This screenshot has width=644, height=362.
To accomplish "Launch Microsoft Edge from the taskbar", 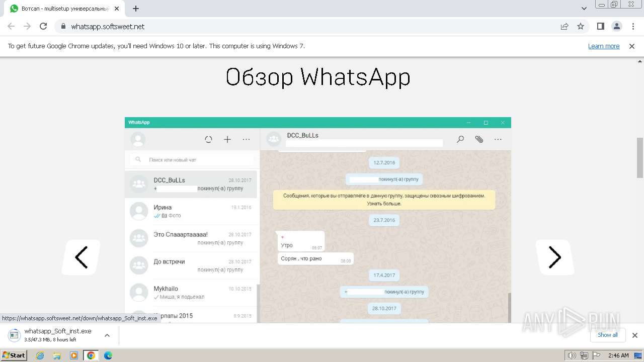I will coord(108,355).
